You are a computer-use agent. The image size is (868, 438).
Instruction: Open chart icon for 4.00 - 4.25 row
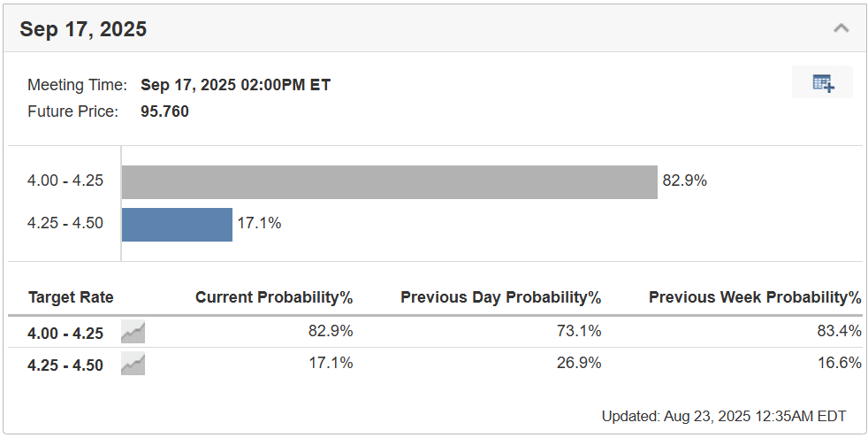point(133,332)
